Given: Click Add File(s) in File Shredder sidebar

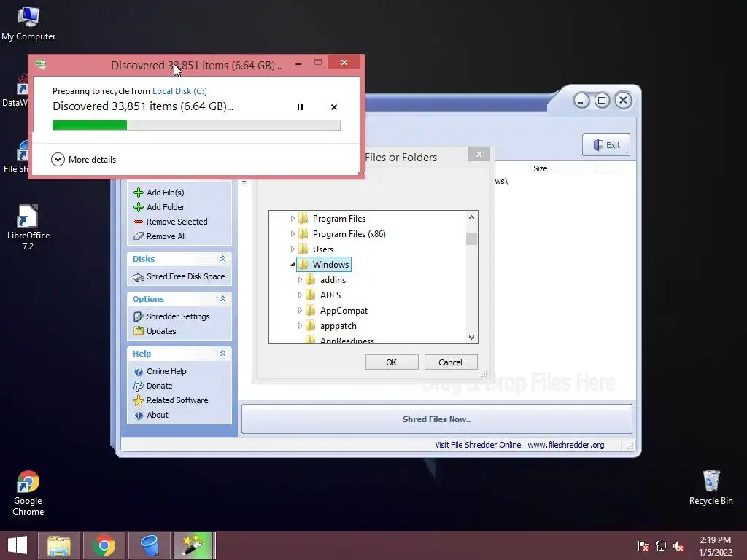Looking at the screenshot, I should [158, 192].
